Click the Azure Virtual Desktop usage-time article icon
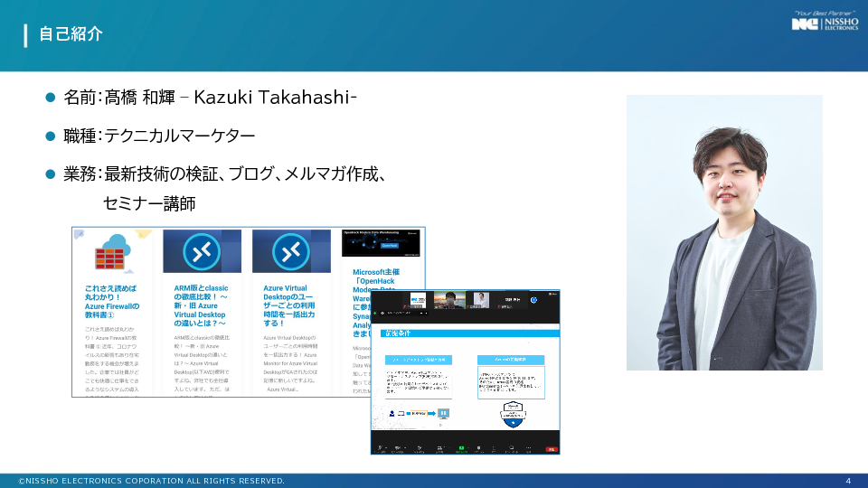The image size is (868, 488). (291, 251)
